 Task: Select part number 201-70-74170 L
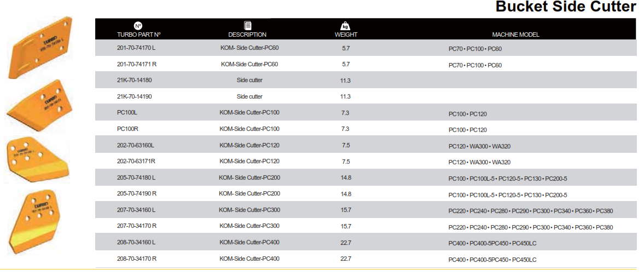[136, 48]
